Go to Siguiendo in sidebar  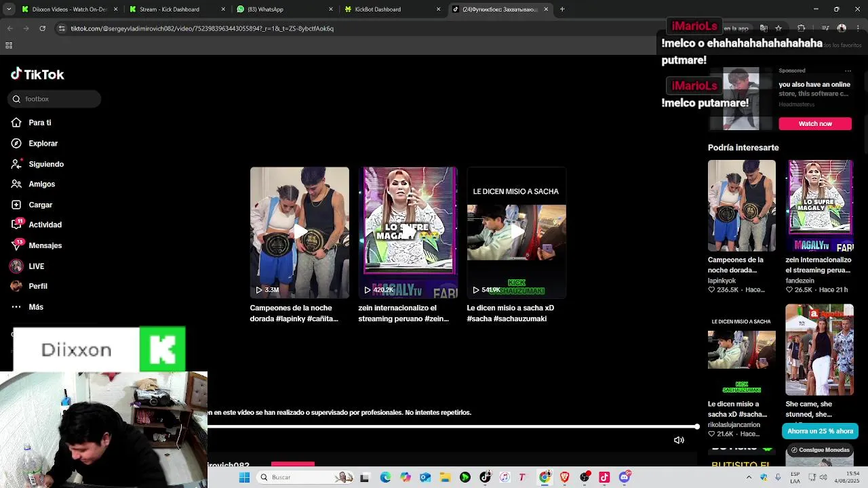(37, 164)
